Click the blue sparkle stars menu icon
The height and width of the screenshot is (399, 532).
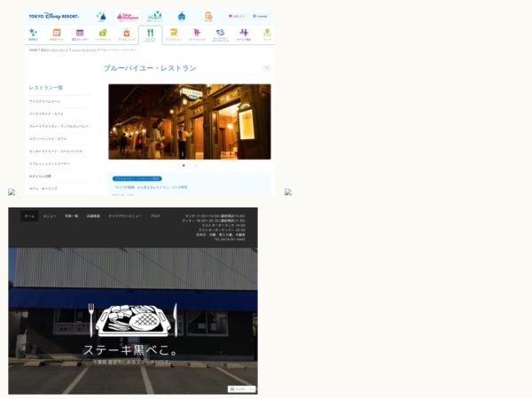coord(33,35)
